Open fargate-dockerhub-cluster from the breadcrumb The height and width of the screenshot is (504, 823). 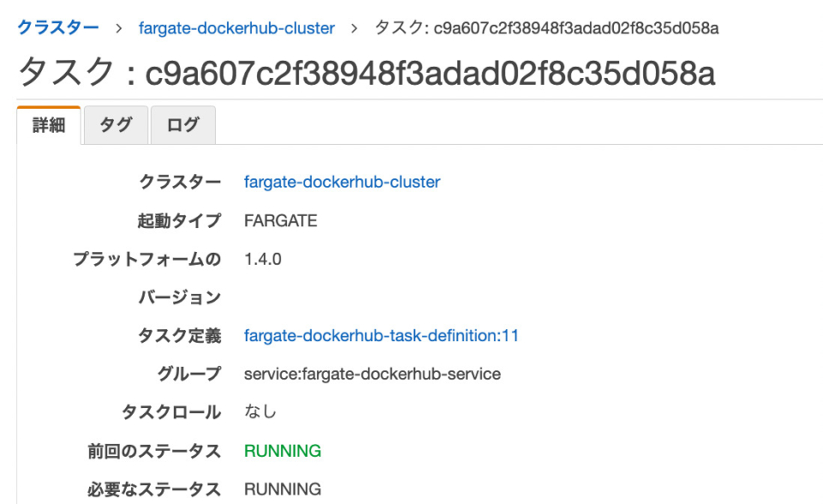[237, 28]
